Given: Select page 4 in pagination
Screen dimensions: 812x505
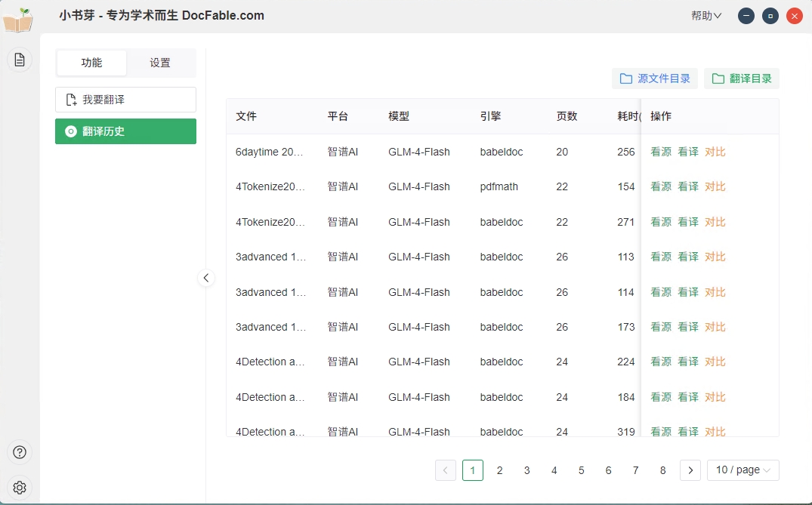Looking at the screenshot, I should 554,470.
